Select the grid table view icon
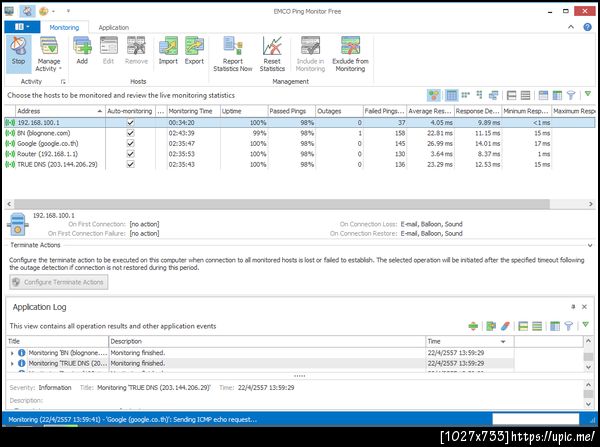The width and height of the screenshot is (600, 447). [x=451, y=95]
